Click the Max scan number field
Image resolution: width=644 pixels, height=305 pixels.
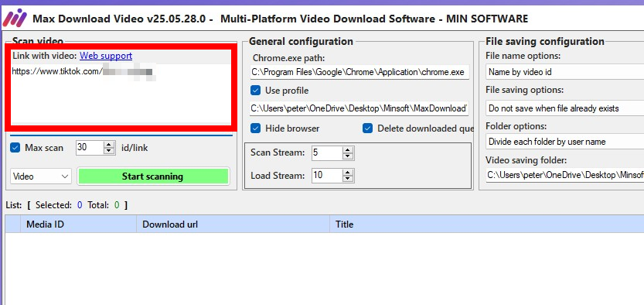tap(90, 148)
